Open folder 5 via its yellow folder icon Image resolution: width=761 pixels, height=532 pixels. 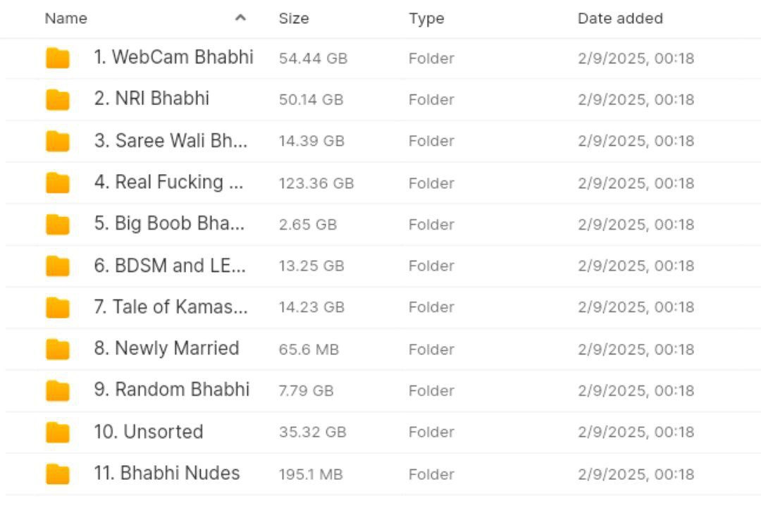[57, 224]
